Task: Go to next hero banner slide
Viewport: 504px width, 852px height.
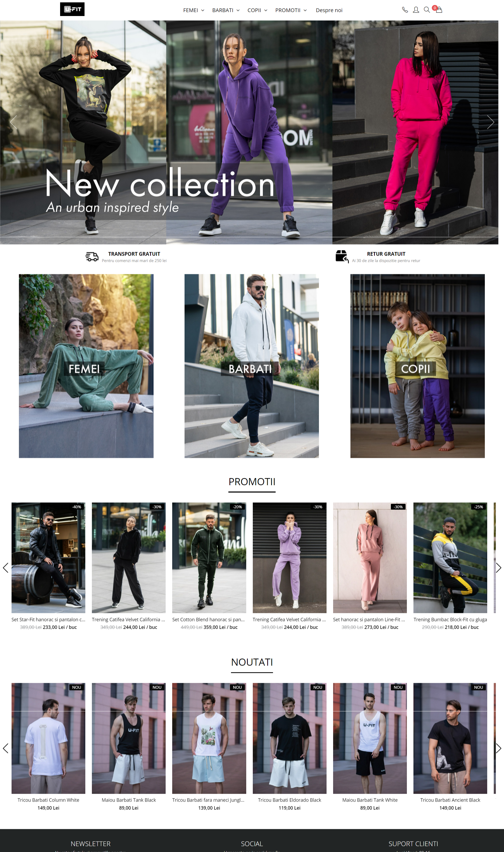Action: click(x=490, y=122)
